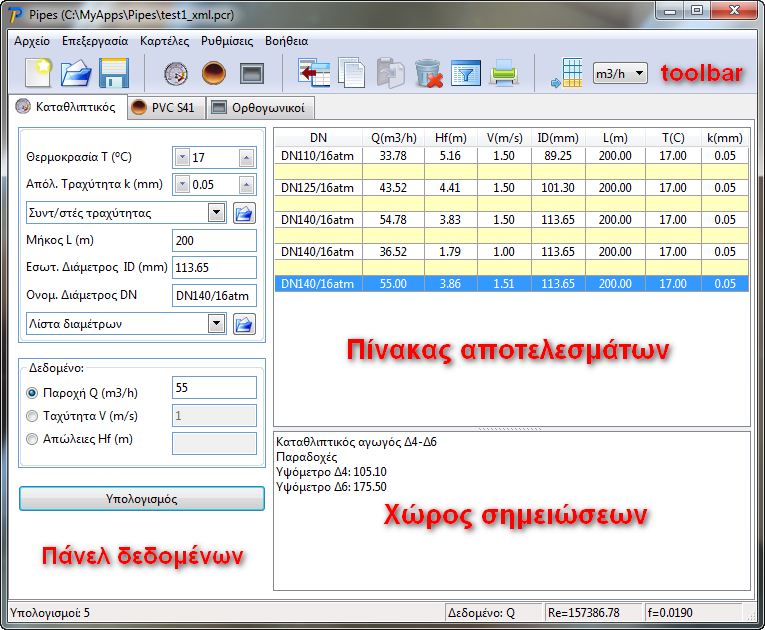
Task: Select the DN110/16atm results row
Action: click(x=512, y=156)
